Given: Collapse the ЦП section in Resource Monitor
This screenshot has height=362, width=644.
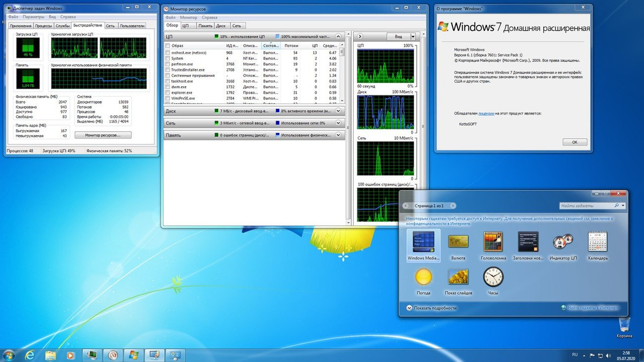Looking at the screenshot, I should click(338, 37).
